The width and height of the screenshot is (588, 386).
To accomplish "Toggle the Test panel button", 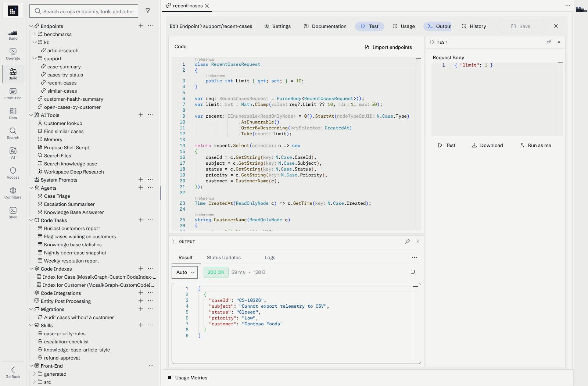I will click(x=369, y=26).
